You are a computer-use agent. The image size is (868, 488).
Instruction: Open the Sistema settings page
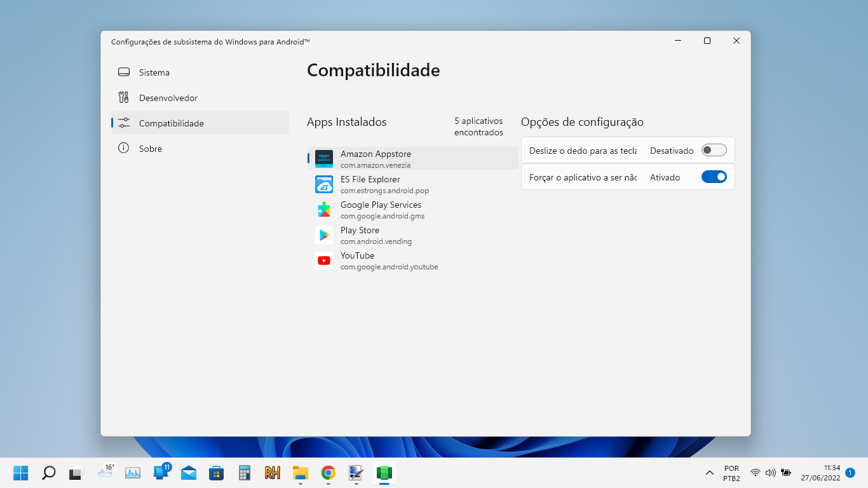(154, 72)
